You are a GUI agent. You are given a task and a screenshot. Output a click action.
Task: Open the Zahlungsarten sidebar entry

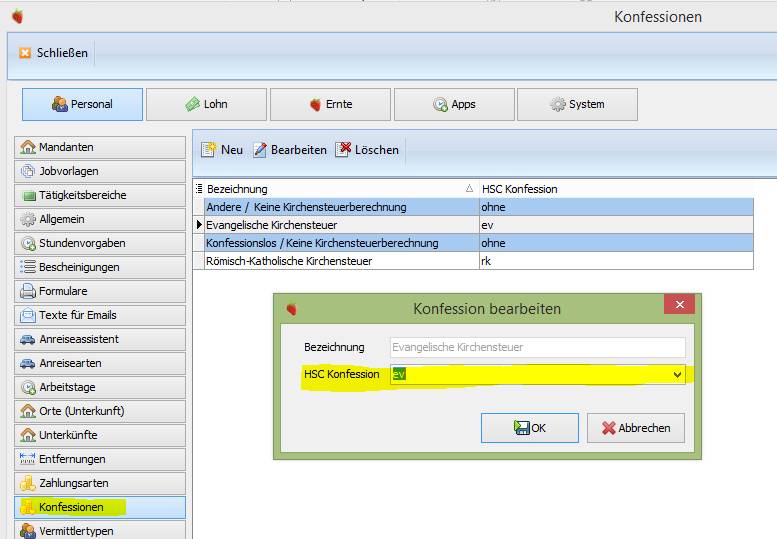coord(100,484)
